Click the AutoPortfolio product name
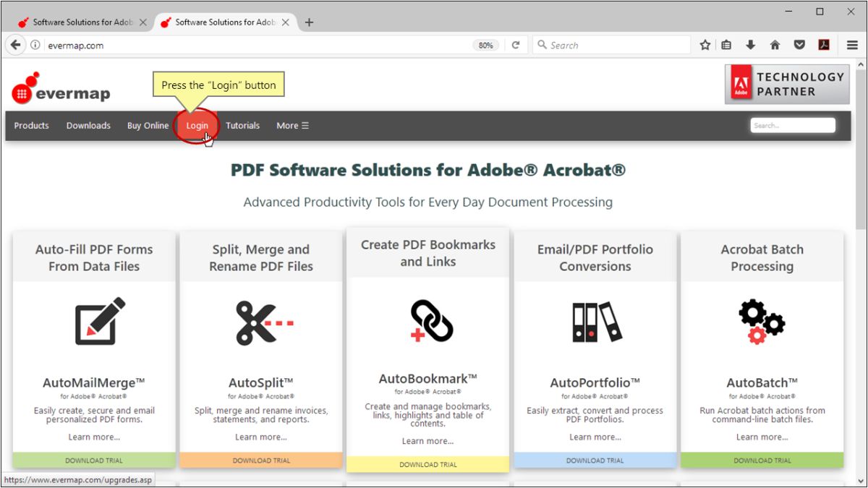 (x=595, y=383)
